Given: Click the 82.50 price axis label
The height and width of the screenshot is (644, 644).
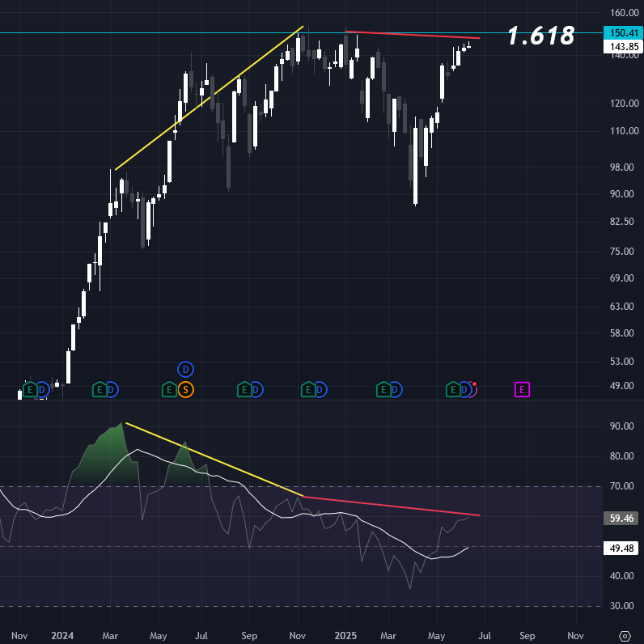Looking at the screenshot, I should coord(622,222).
